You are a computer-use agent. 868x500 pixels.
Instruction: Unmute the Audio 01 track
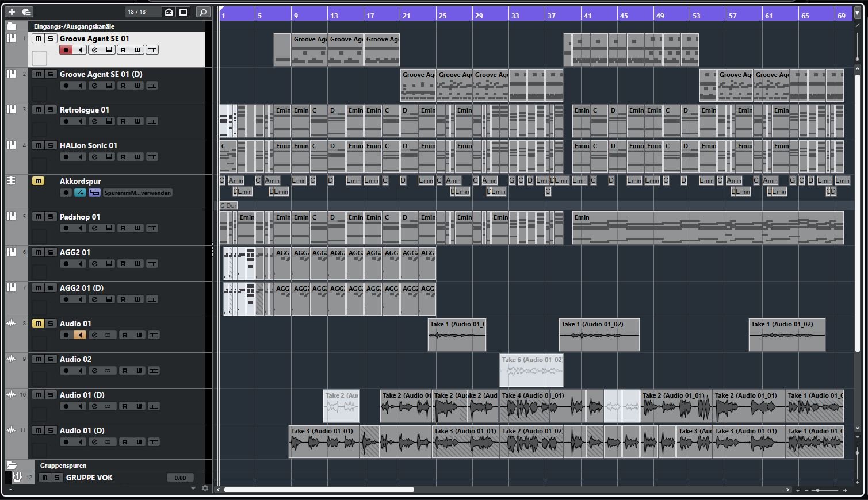click(38, 324)
